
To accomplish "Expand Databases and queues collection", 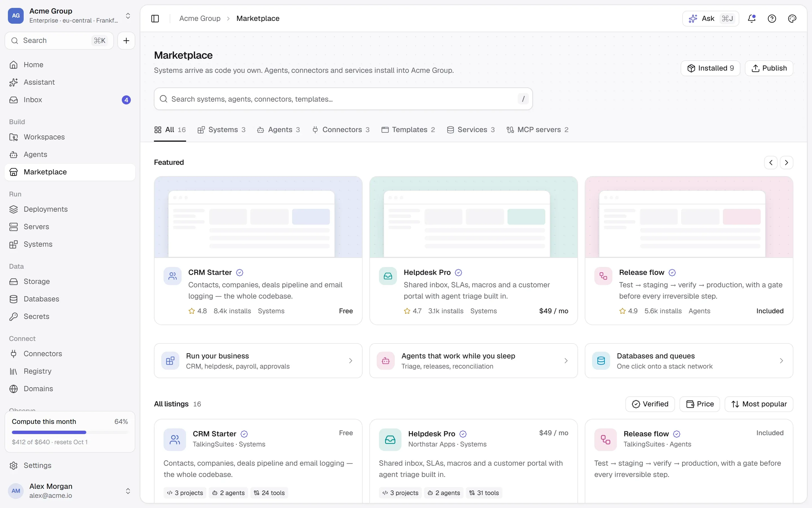I will 689,360.
